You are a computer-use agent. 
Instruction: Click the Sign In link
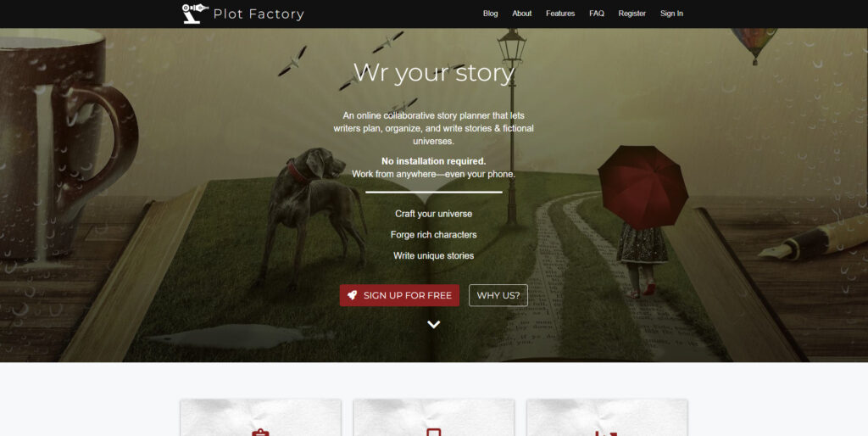coord(671,14)
